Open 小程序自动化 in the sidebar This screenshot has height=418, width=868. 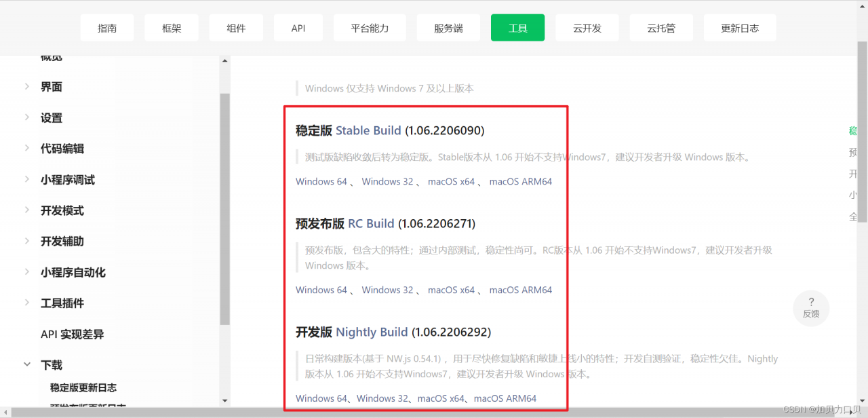73,272
